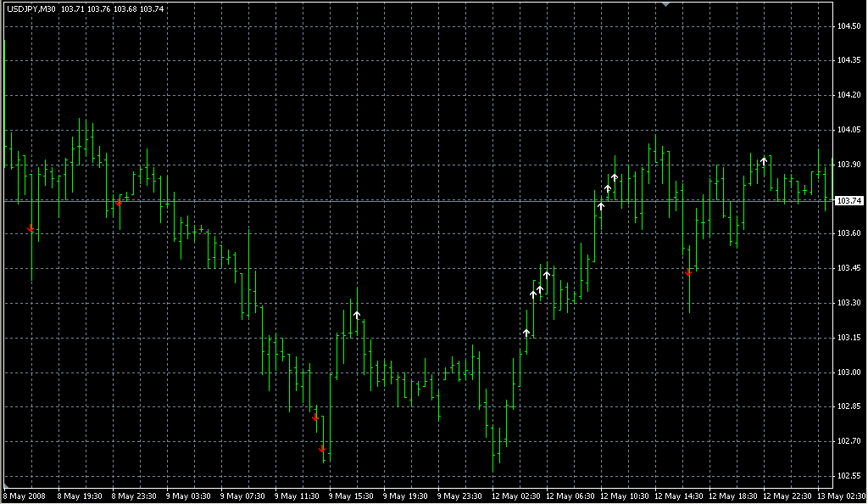The image size is (868, 504).
Task: Click the 103.00 level on price axis
Action: (x=849, y=372)
